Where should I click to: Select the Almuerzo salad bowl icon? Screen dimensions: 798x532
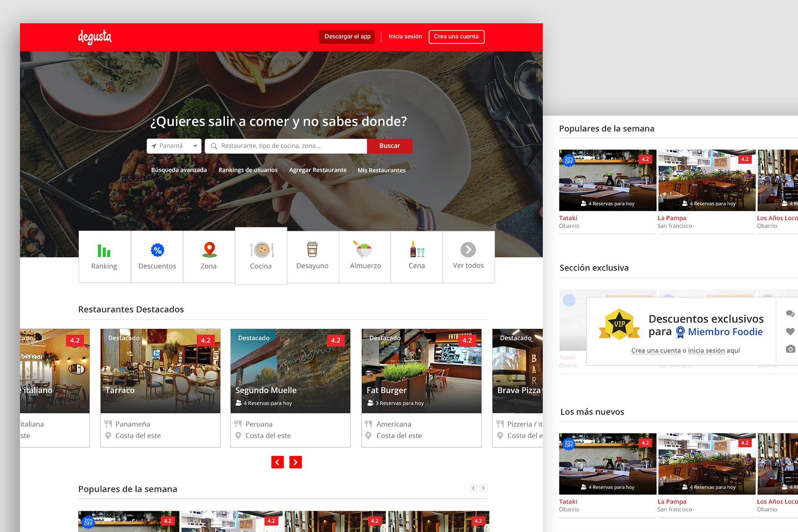tap(365, 249)
